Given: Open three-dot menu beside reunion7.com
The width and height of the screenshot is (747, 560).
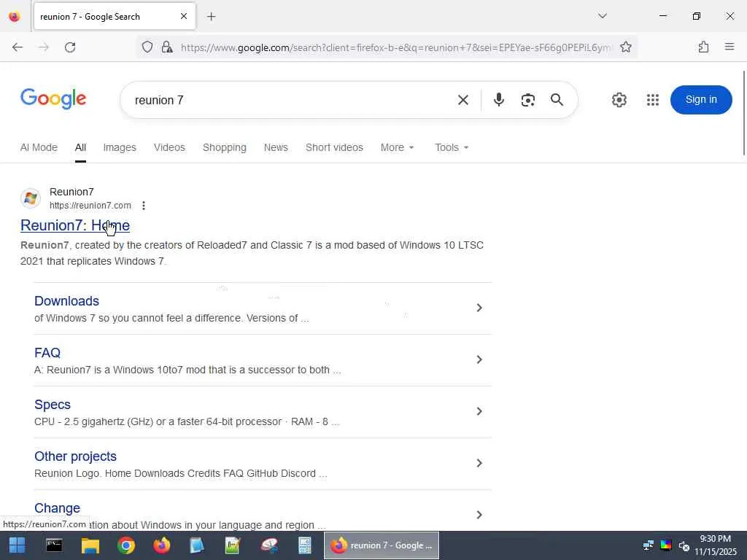Looking at the screenshot, I should 144,205.
